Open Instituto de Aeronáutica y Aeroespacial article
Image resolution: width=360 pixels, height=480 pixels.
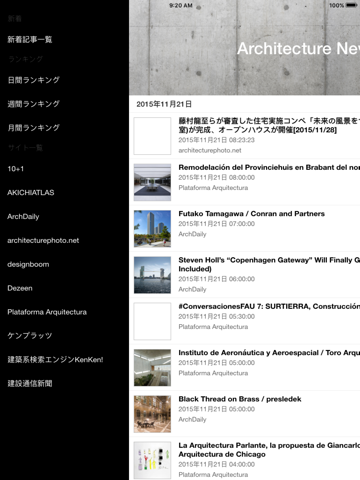tap(245, 368)
